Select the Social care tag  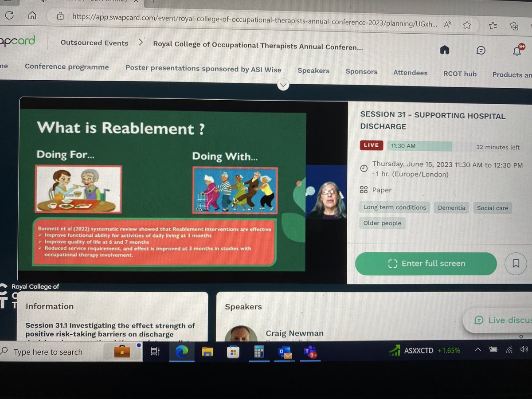pos(493,208)
